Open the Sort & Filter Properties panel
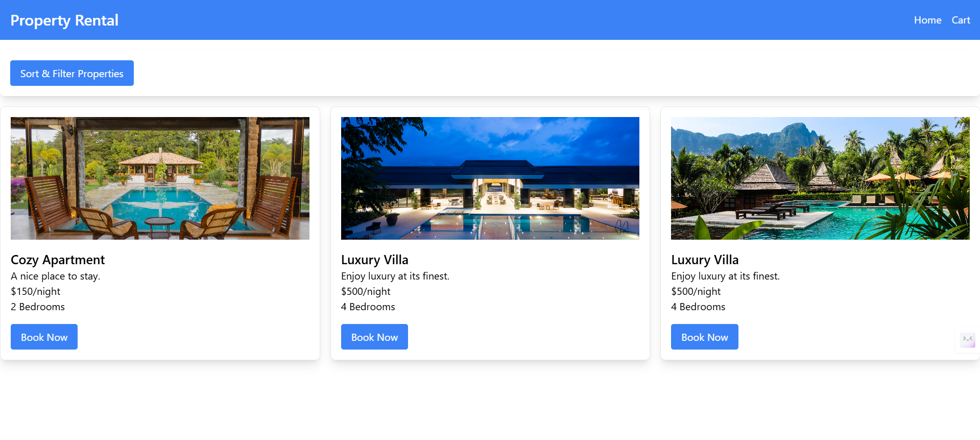Image resolution: width=980 pixels, height=440 pixels. (72, 73)
